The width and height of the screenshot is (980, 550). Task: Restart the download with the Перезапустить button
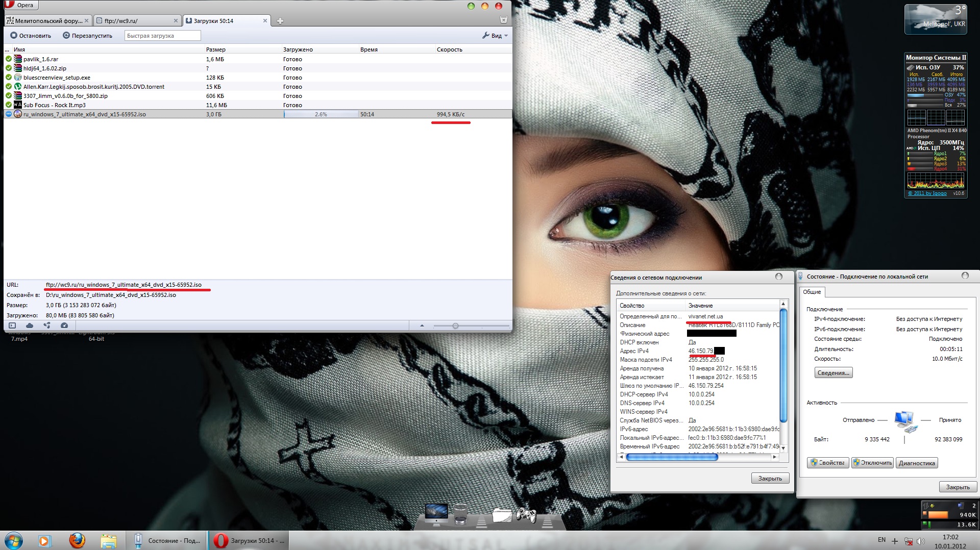(x=87, y=36)
